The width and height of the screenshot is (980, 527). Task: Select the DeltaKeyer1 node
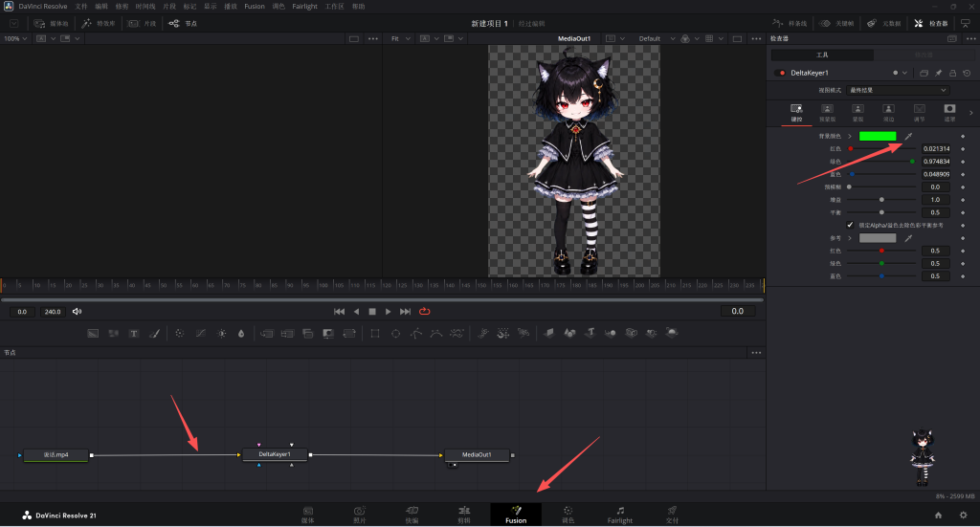[x=275, y=454]
